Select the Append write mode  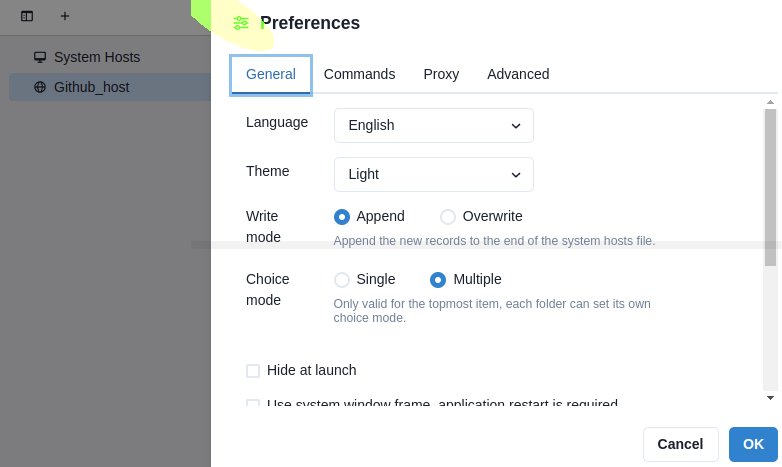click(x=342, y=217)
